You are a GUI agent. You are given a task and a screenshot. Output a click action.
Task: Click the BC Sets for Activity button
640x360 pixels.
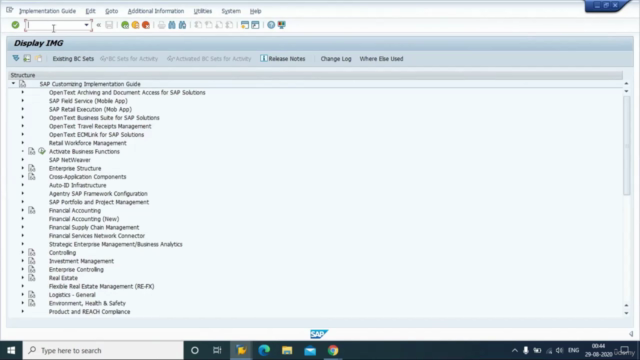[x=129, y=59]
